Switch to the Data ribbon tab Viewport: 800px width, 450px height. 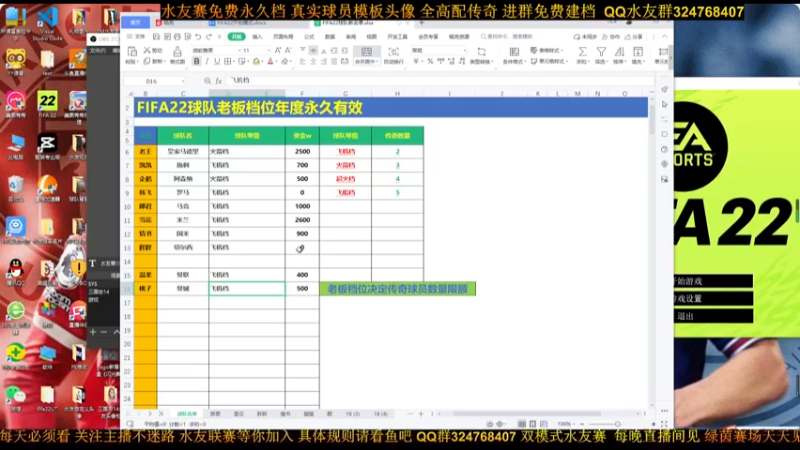coord(330,37)
